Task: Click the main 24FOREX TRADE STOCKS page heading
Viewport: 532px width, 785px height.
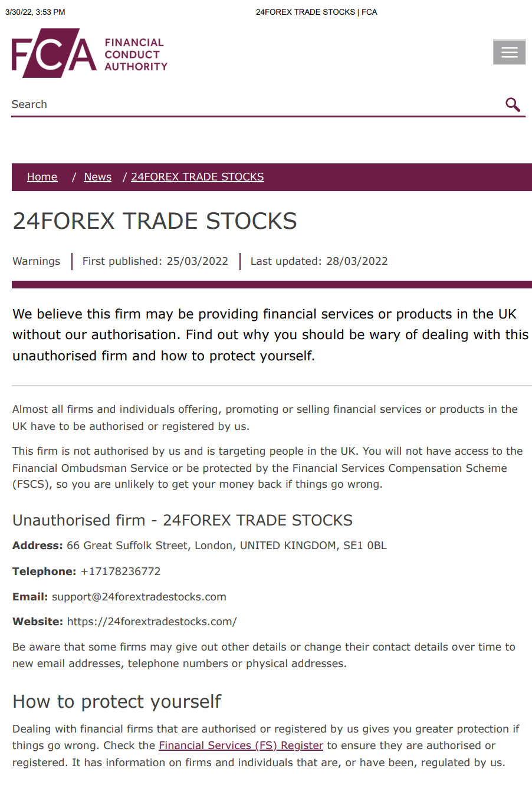Action: (155, 221)
